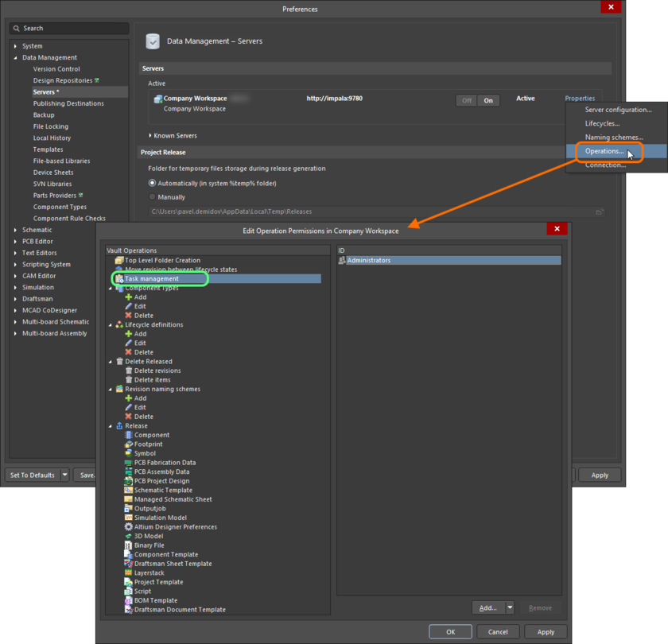Select the Automatically in system temp folder option
The height and width of the screenshot is (644, 668).
point(150,184)
